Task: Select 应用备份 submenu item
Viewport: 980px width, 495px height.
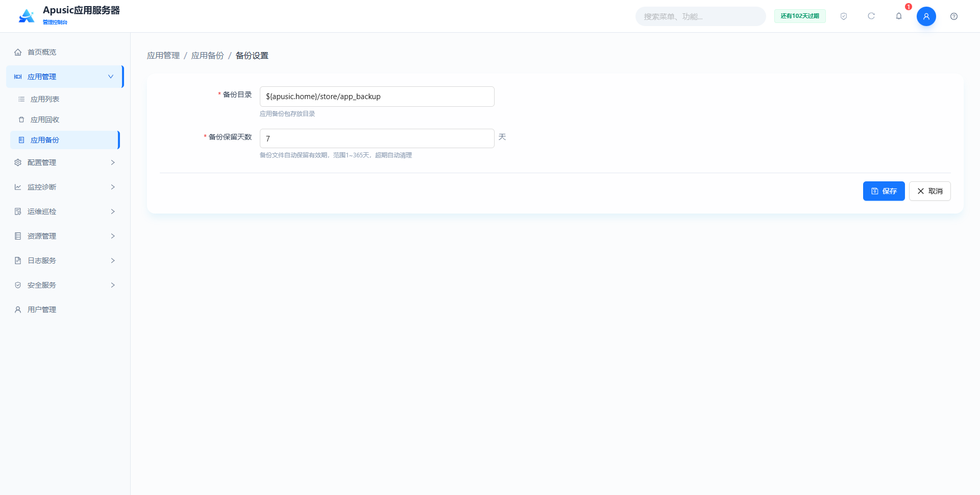Action: tap(65, 140)
